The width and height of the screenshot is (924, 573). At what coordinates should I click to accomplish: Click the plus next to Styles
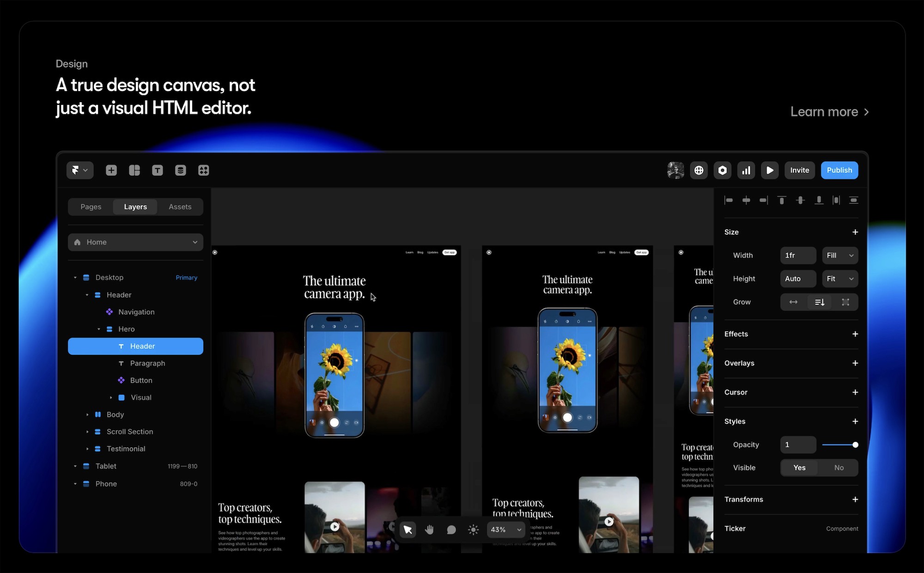(x=855, y=421)
